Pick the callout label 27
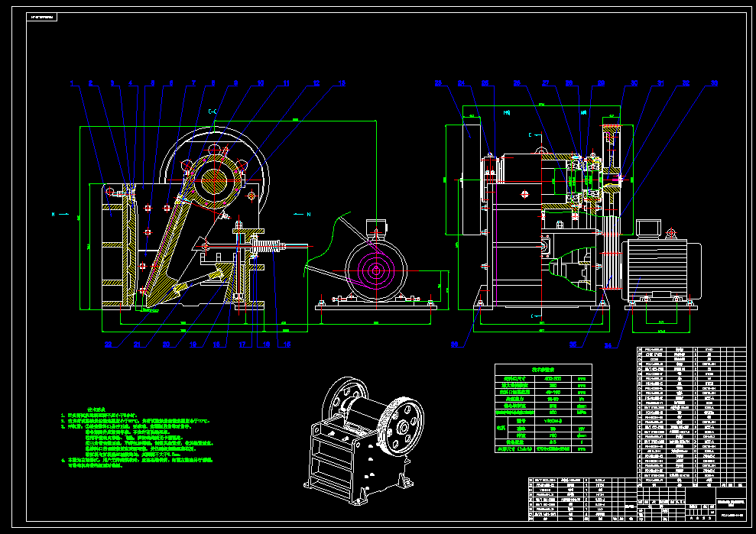Image resolution: width=756 pixels, height=534 pixels. [545, 83]
